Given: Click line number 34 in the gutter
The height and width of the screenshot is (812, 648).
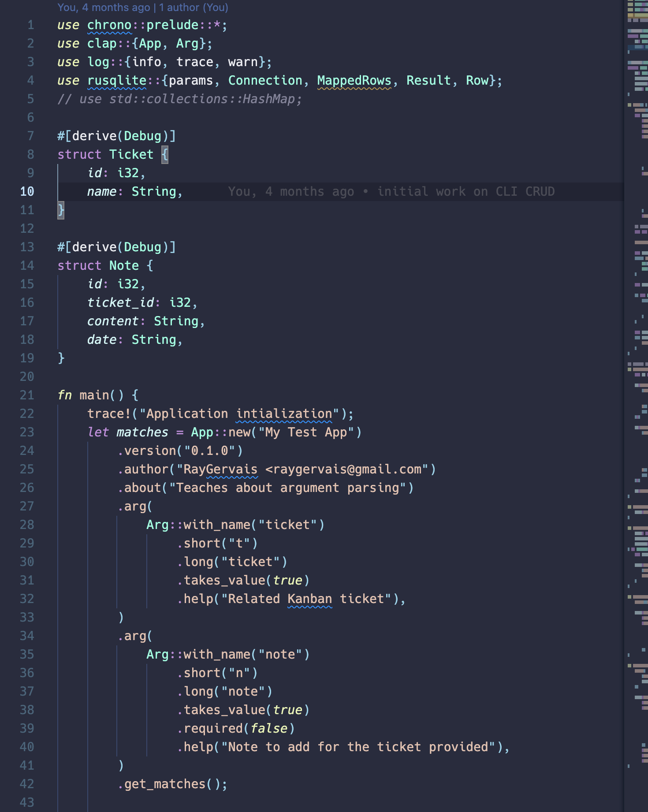Looking at the screenshot, I should coord(27,636).
